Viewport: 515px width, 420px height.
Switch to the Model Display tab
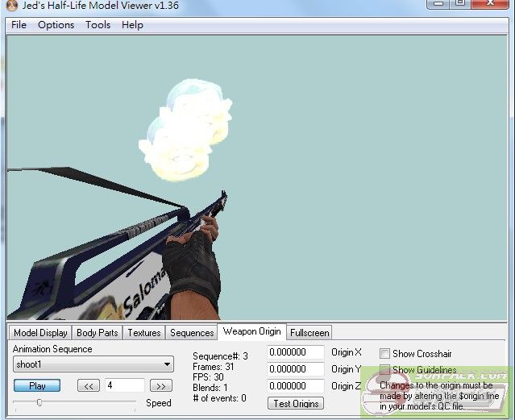pyautogui.click(x=40, y=332)
